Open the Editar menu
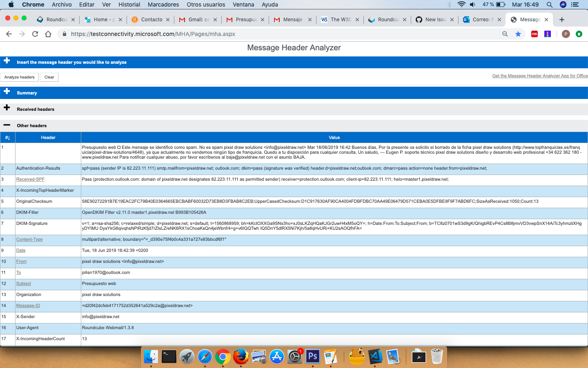The height and width of the screenshot is (368, 588). 87,4
